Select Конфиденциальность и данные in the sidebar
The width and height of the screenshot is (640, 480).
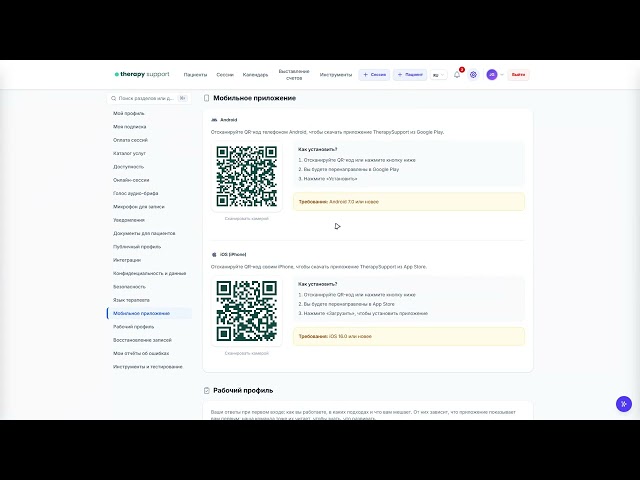tap(149, 273)
